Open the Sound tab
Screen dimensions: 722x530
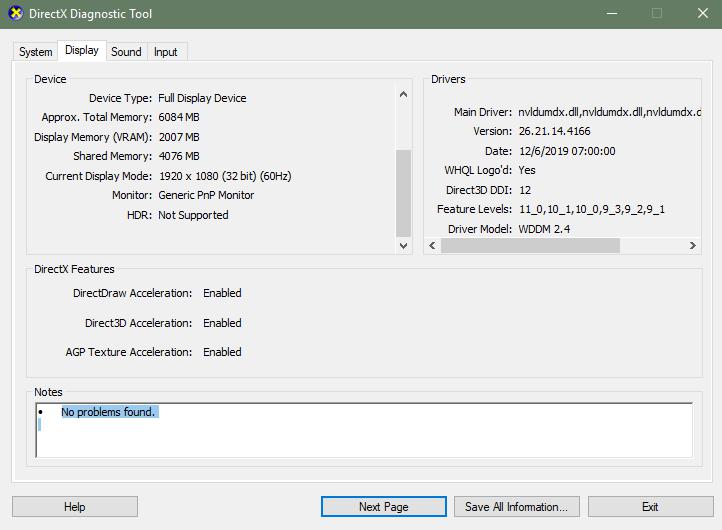pyautogui.click(x=126, y=52)
